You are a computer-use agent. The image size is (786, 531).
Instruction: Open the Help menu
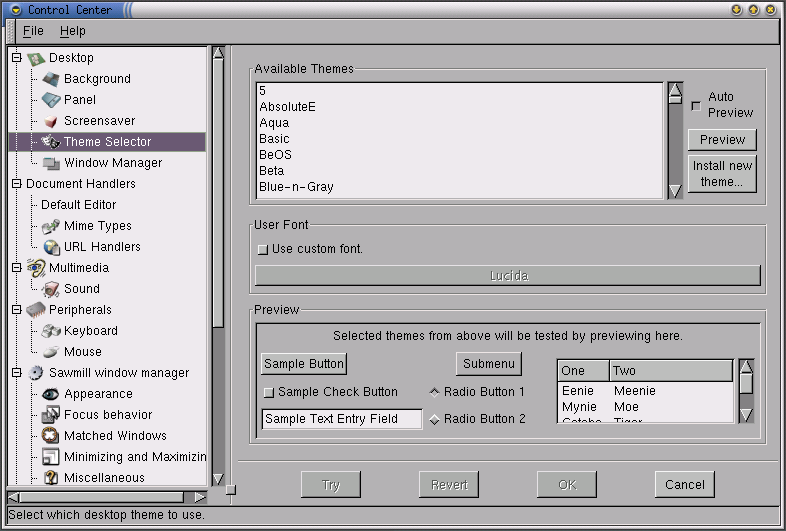tap(73, 32)
